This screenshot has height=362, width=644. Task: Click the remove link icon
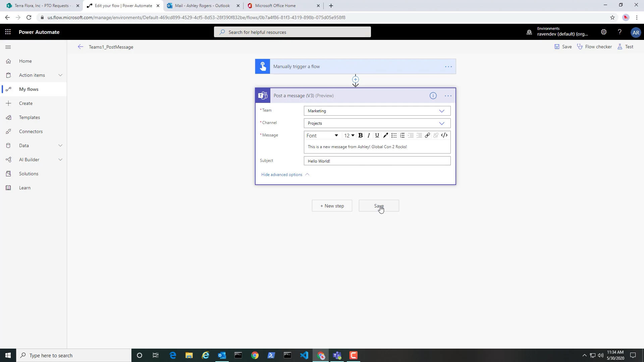(436, 135)
